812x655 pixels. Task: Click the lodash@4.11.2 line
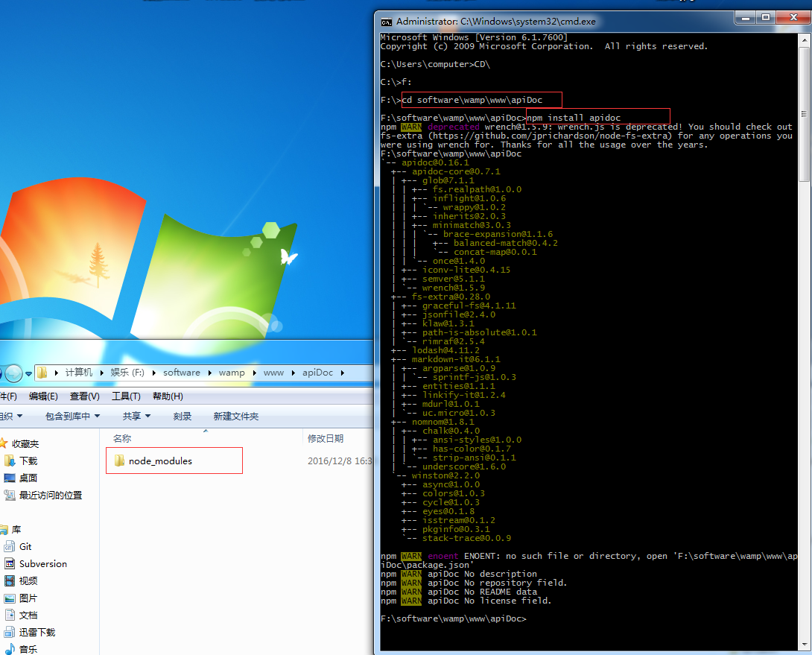point(445,350)
